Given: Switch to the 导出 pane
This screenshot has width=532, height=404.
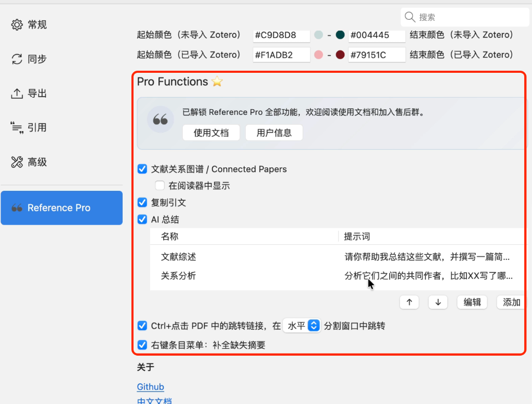Looking at the screenshot, I should click(x=62, y=94).
